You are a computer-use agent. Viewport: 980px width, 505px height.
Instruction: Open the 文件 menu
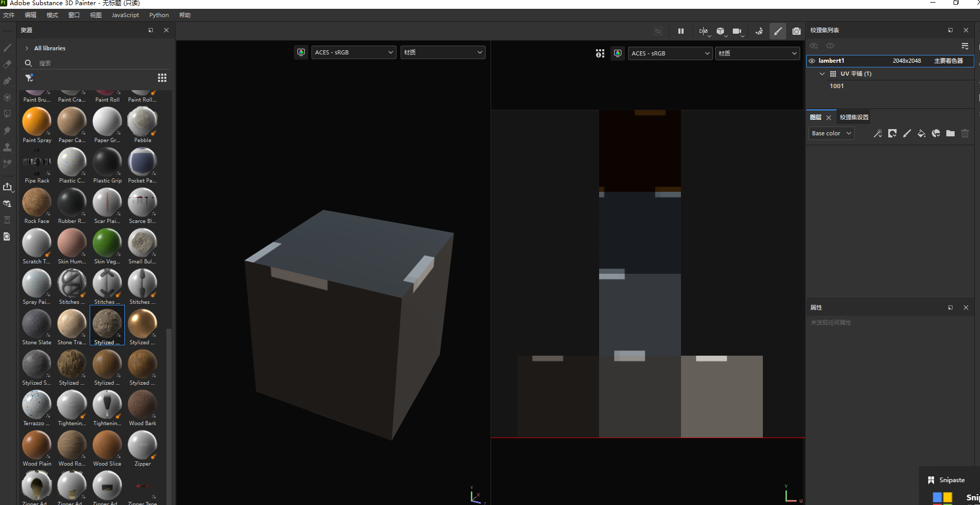click(9, 15)
